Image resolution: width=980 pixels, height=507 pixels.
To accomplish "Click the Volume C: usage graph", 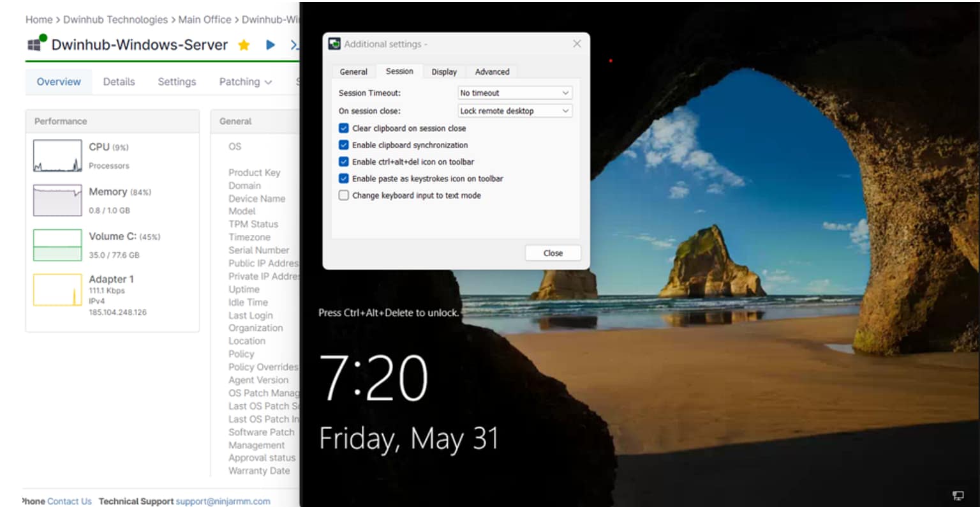I will click(x=57, y=245).
